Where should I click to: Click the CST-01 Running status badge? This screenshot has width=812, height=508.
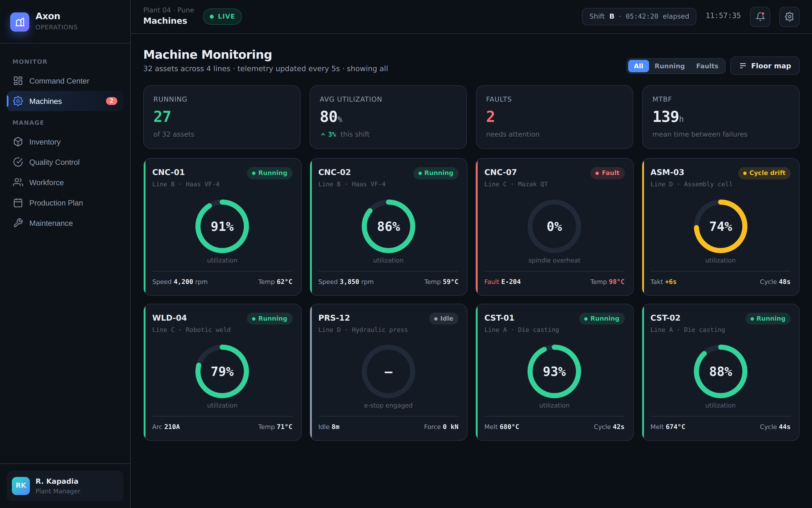602,319
